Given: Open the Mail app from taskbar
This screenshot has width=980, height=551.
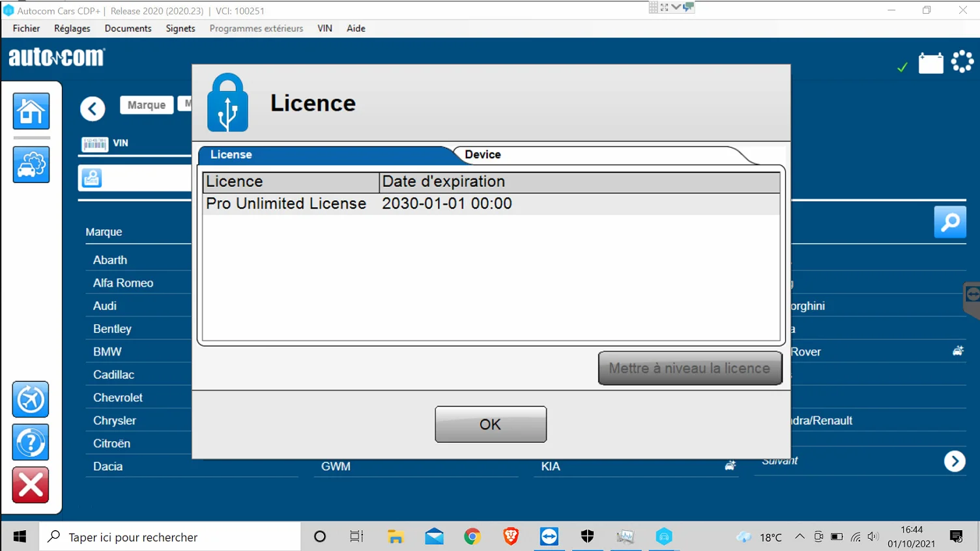Looking at the screenshot, I should [x=434, y=537].
